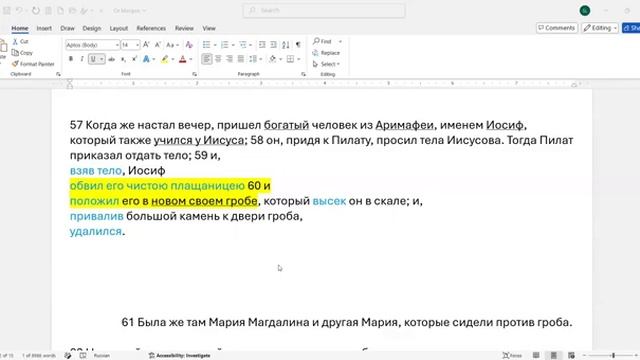Click the Copy icon
This screenshot has height=360, width=640.
(15, 53)
